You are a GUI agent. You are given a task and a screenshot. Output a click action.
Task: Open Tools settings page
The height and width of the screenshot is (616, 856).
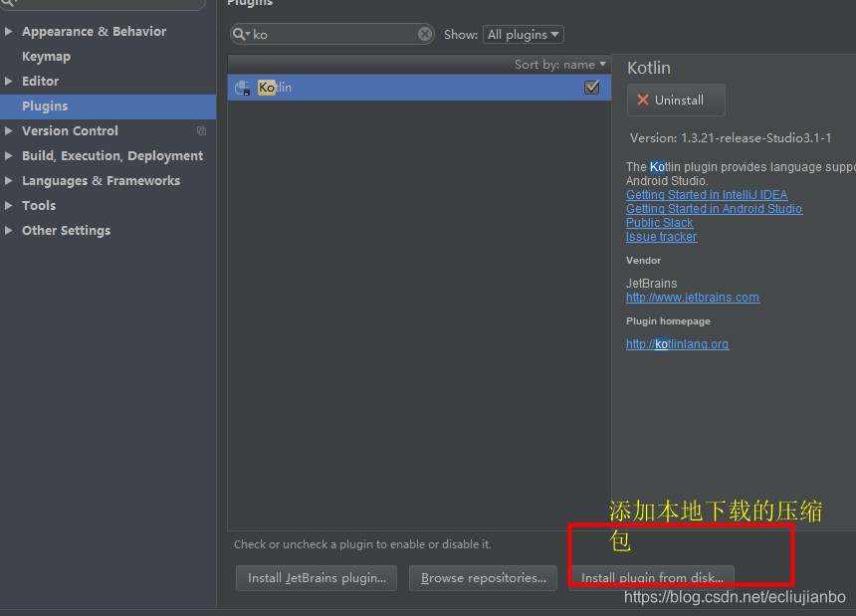[39, 205]
